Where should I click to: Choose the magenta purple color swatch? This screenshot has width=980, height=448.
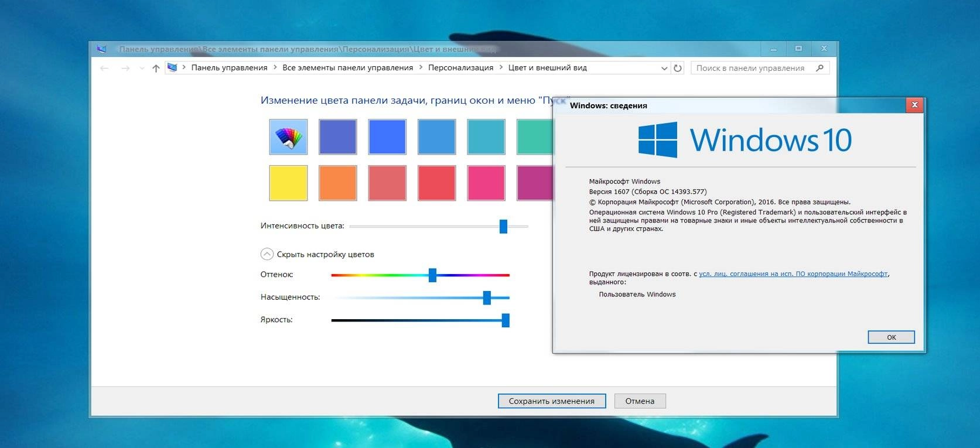[x=535, y=183]
